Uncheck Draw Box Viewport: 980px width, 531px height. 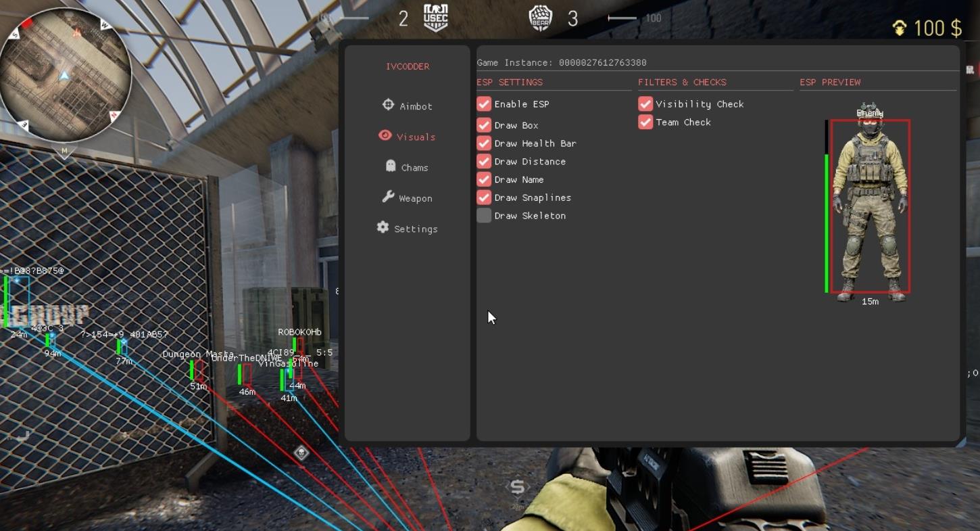[484, 125]
